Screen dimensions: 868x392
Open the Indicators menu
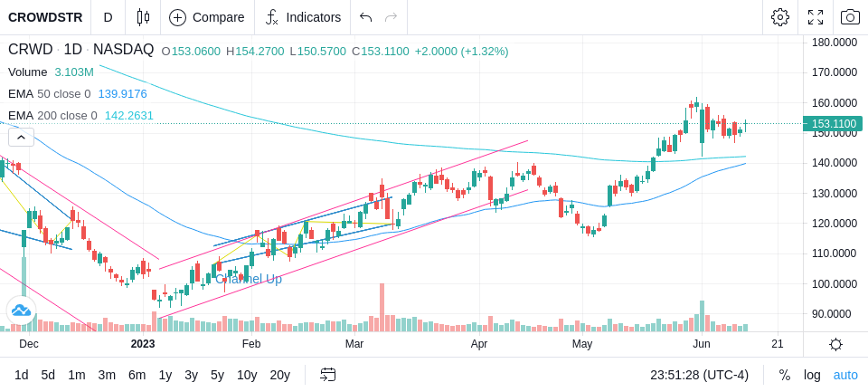[303, 17]
